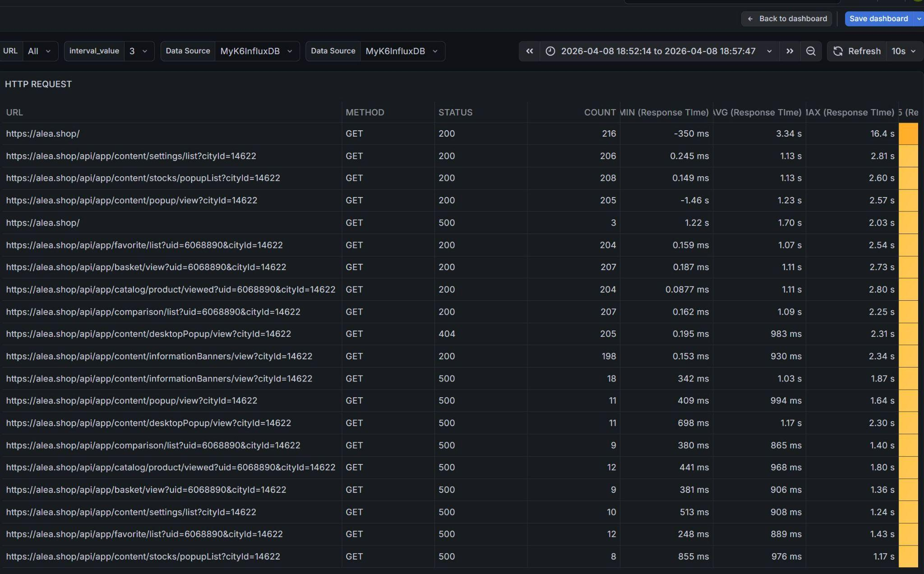Click the settings/list URL in the 206-count row

[x=131, y=156]
